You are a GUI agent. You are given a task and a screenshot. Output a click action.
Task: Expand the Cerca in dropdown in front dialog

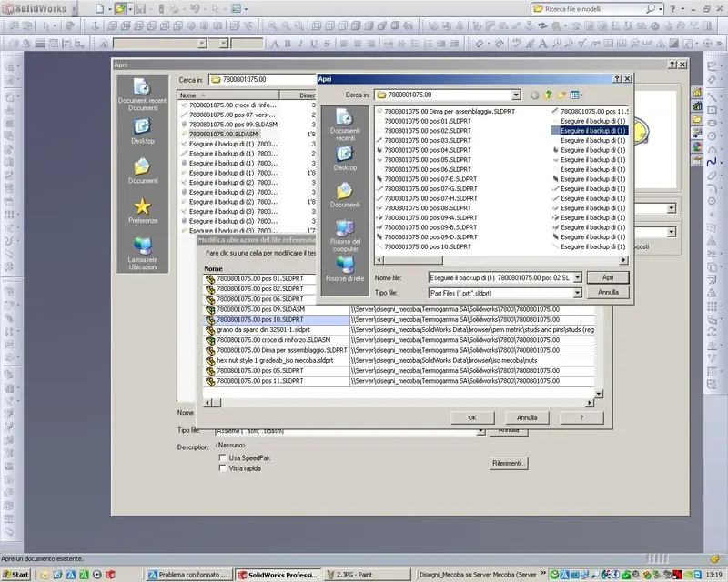tap(516, 95)
